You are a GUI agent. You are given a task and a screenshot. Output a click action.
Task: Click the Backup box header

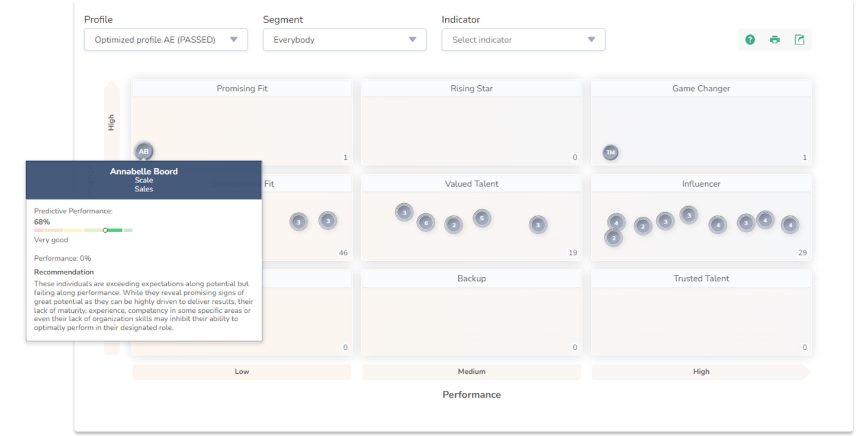point(471,278)
